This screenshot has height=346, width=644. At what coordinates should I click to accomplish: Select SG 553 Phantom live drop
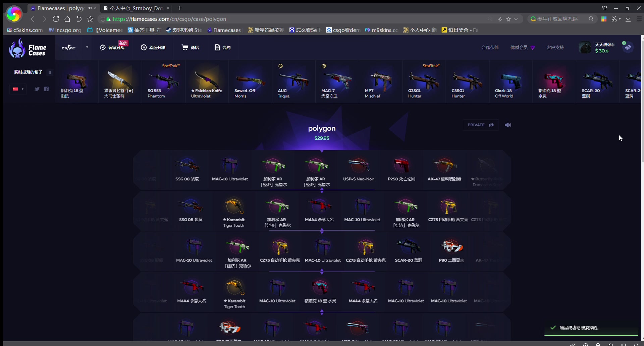click(163, 81)
